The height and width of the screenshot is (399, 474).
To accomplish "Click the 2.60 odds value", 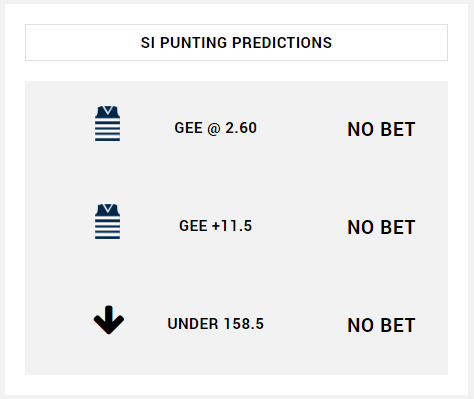I will 241,128.
